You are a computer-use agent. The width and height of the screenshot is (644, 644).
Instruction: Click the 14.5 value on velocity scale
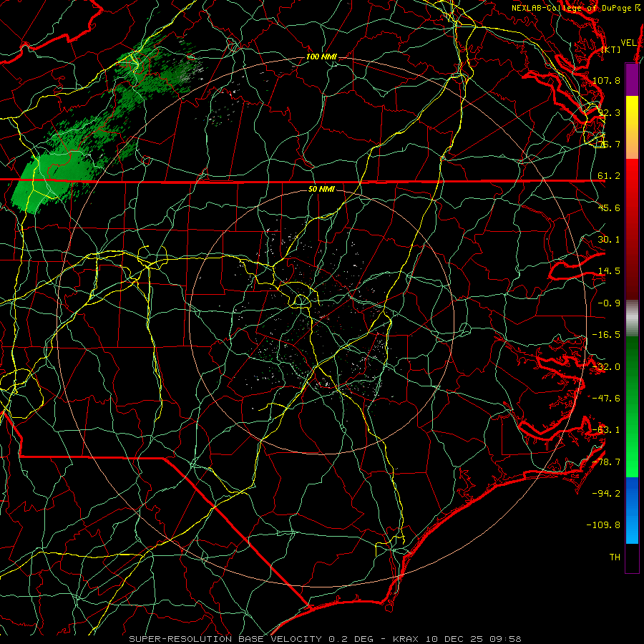click(x=609, y=271)
